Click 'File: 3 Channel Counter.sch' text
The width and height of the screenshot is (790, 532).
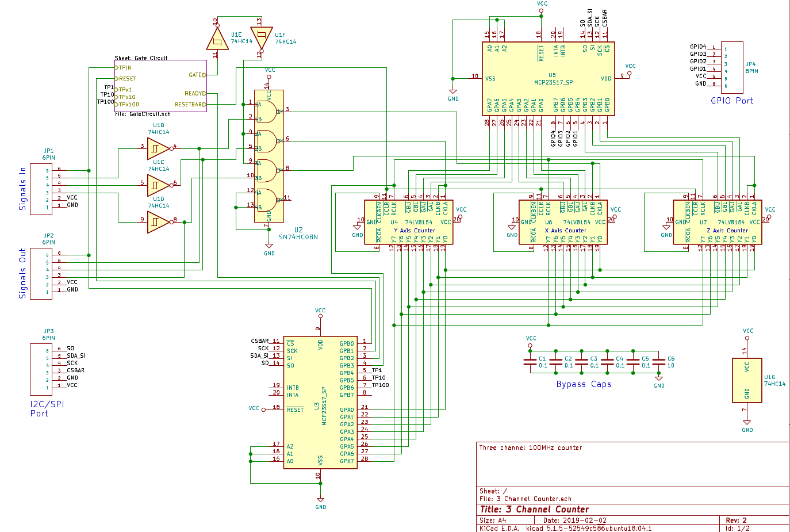(x=526, y=499)
